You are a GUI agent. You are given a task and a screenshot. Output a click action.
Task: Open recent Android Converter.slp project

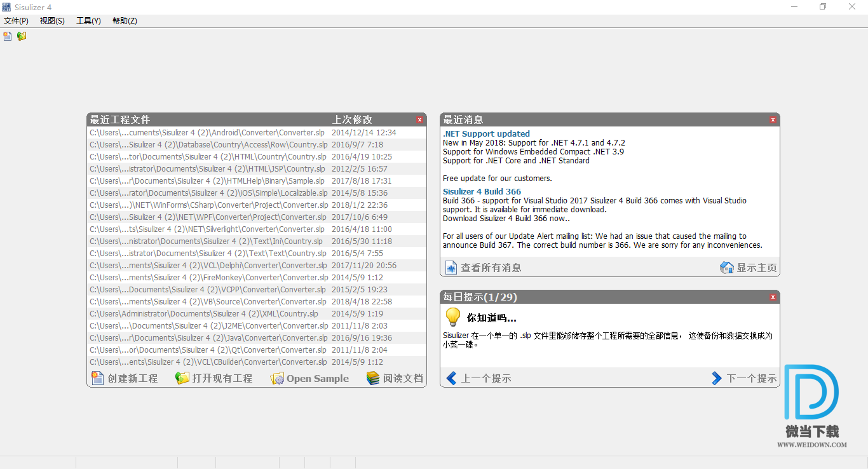click(257, 133)
